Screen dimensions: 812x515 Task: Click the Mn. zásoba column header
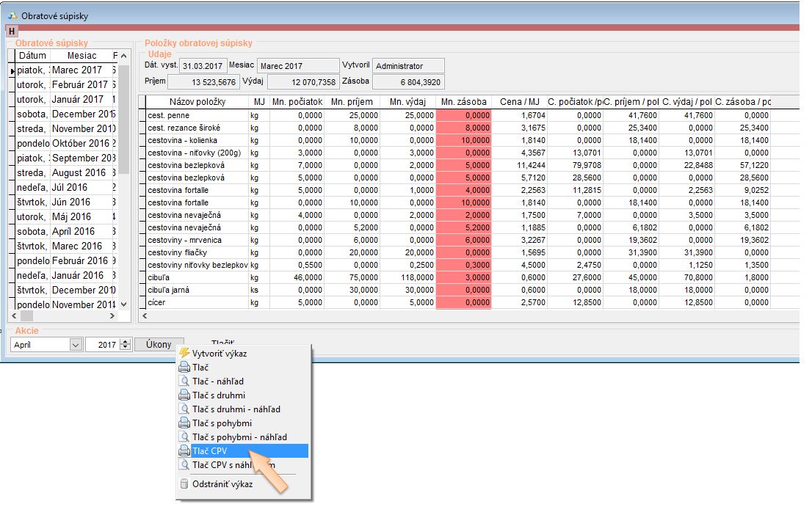coord(463,102)
